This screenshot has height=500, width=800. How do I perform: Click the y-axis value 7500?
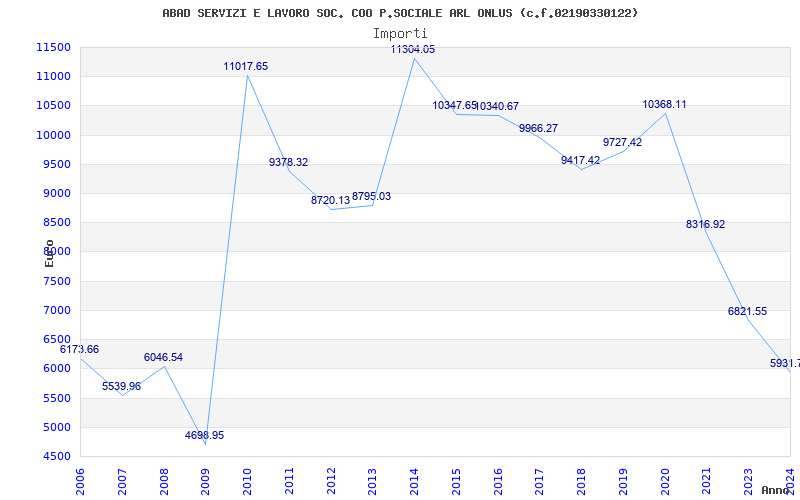pos(56,281)
